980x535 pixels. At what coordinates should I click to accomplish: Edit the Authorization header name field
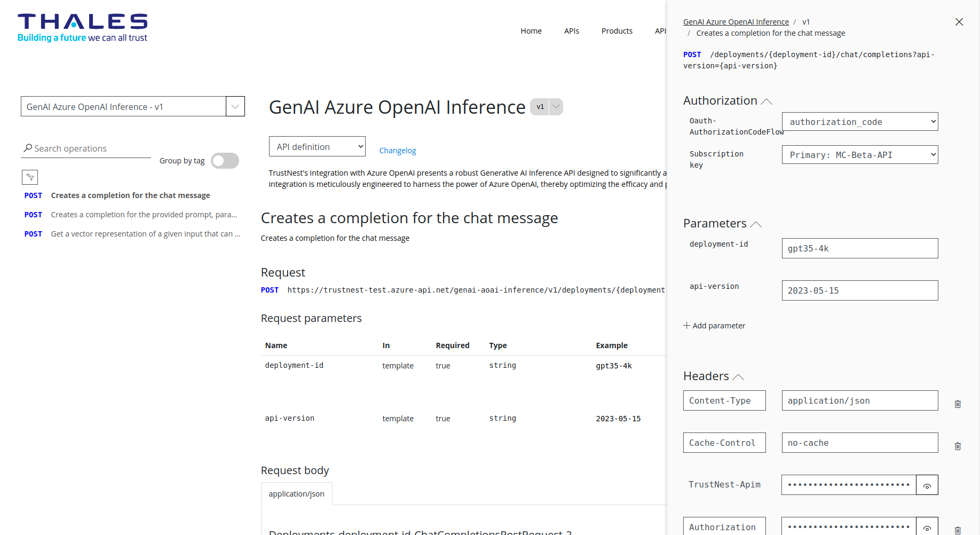pos(724,526)
